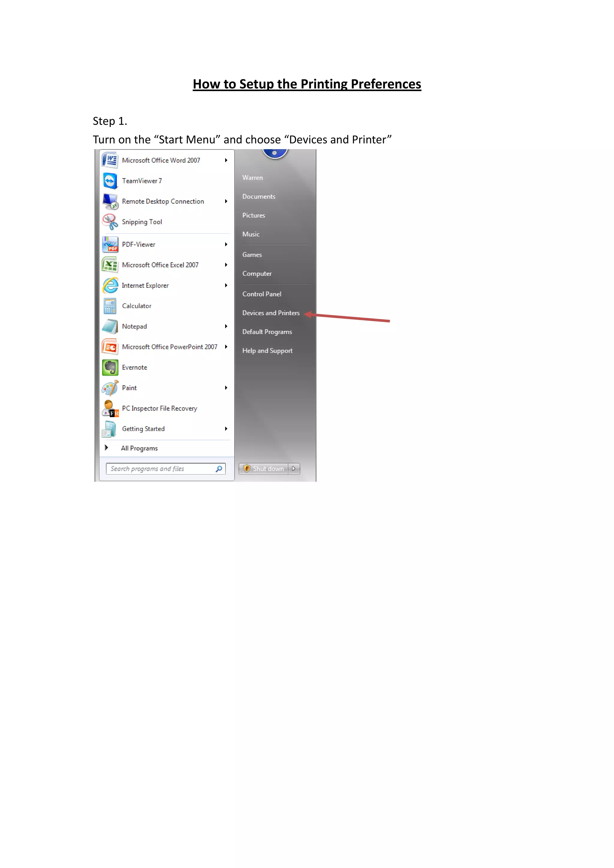Open the Calculator icon
Image resolution: width=614 pixels, height=868 pixels.
point(110,306)
